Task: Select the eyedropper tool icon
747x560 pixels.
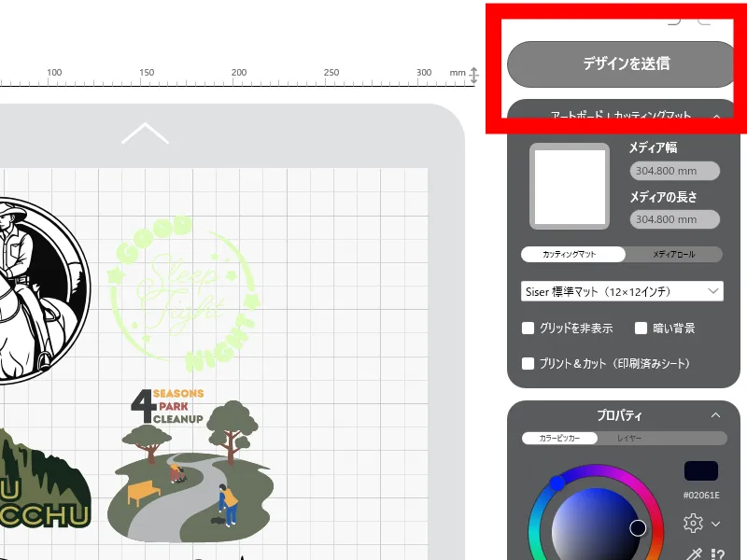Action: [695, 553]
